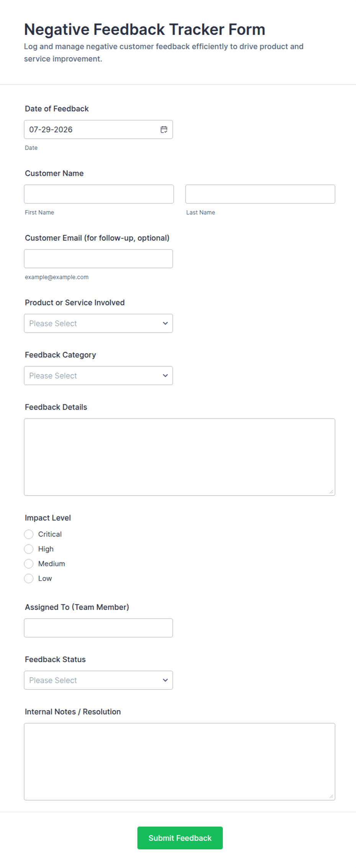
Task: Open the calendar date picker icon
Action: (164, 130)
